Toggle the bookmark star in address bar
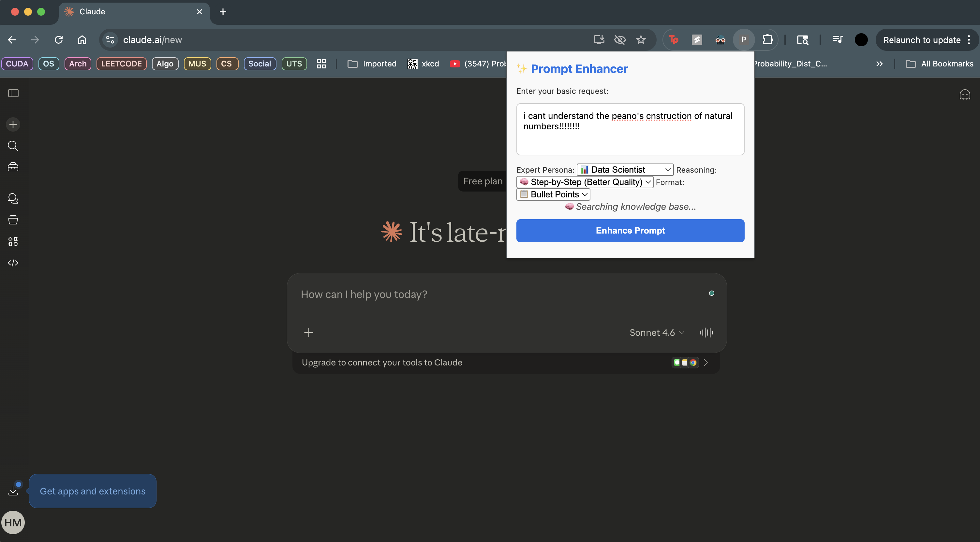 (641, 40)
